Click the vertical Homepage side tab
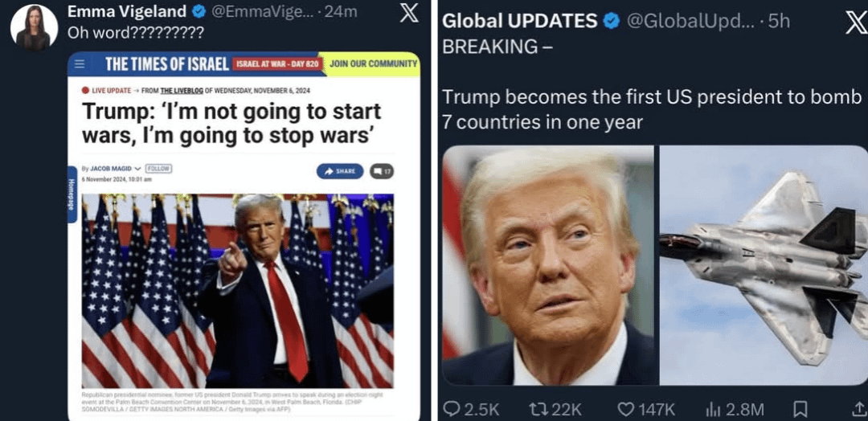The width and height of the screenshot is (868, 421). coord(72,194)
